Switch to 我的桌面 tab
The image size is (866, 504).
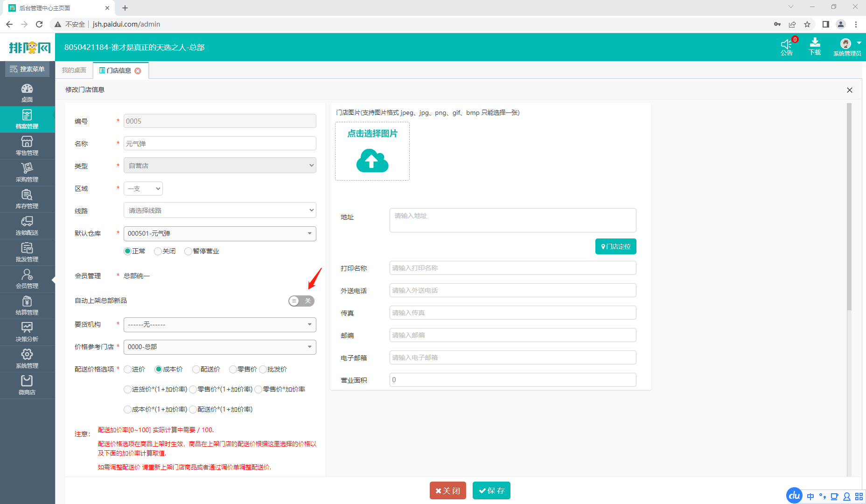(74, 70)
